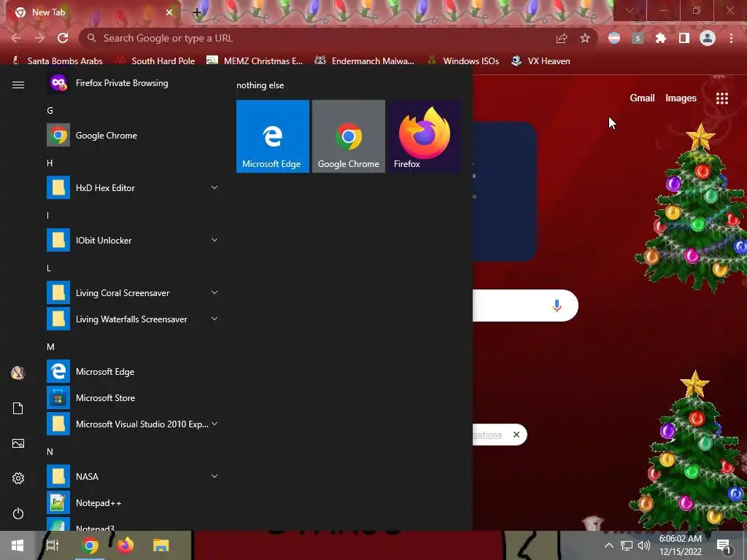Launch Notepad++ from the app list
The height and width of the screenshot is (560, 747).
point(133,503)
